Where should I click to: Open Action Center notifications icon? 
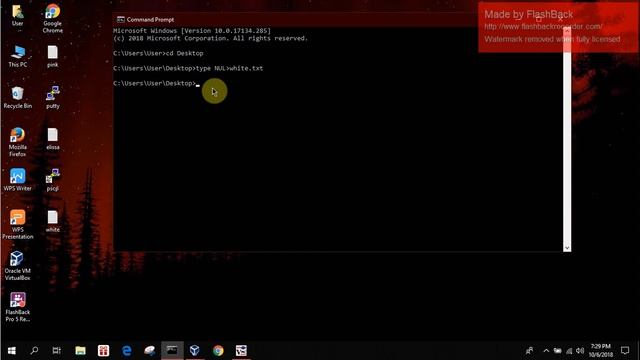(625, 351)
